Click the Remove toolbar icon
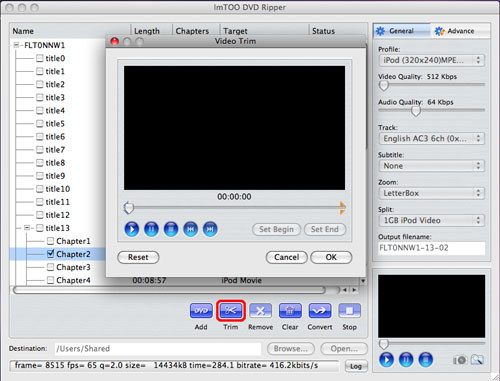Image resolution: width=500 pixels, height=381 pixels. pos(260,311)
